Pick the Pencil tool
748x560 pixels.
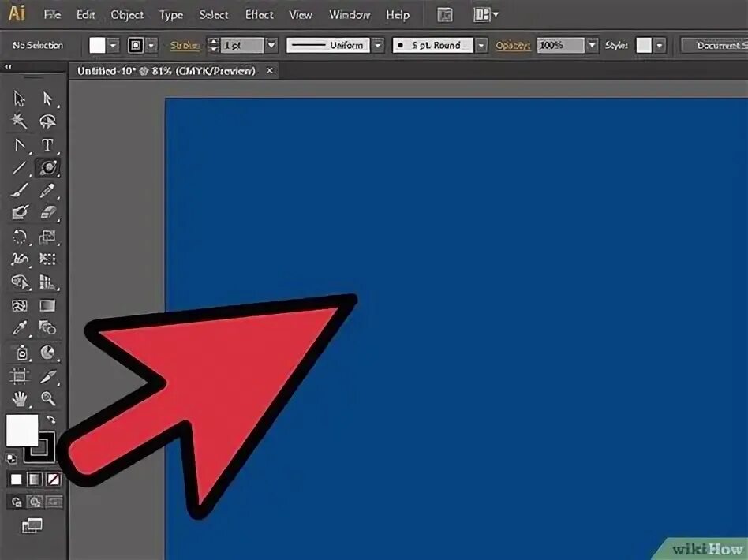click(x=47, y=190)
